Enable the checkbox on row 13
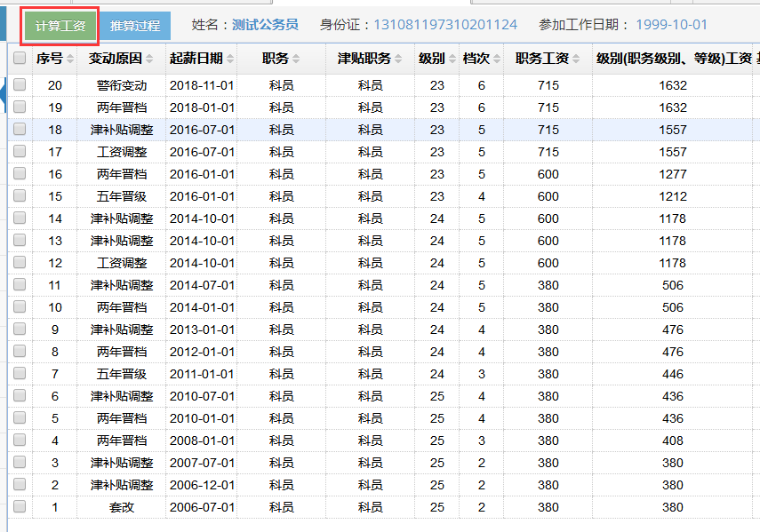760x532 pixels. coord(20,240)
